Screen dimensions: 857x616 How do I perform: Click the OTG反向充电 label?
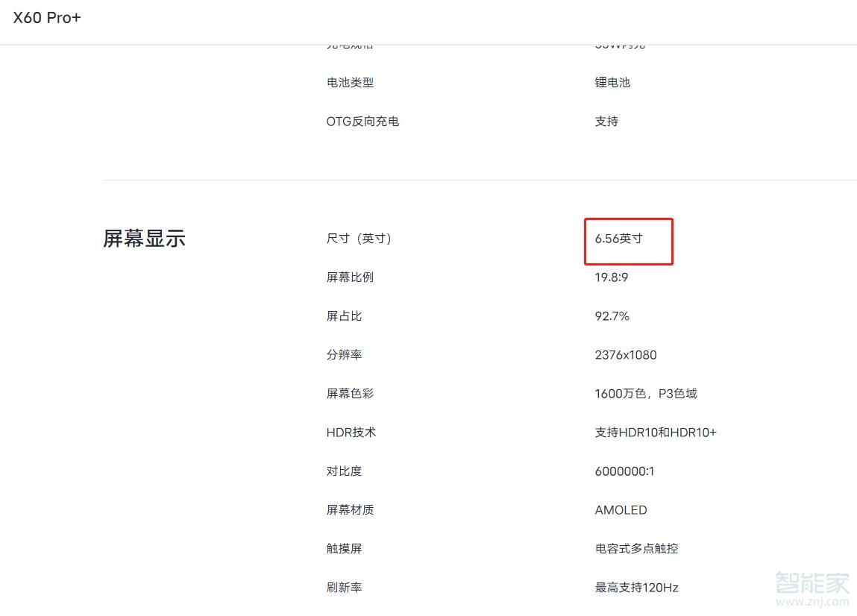coord(362,122)
